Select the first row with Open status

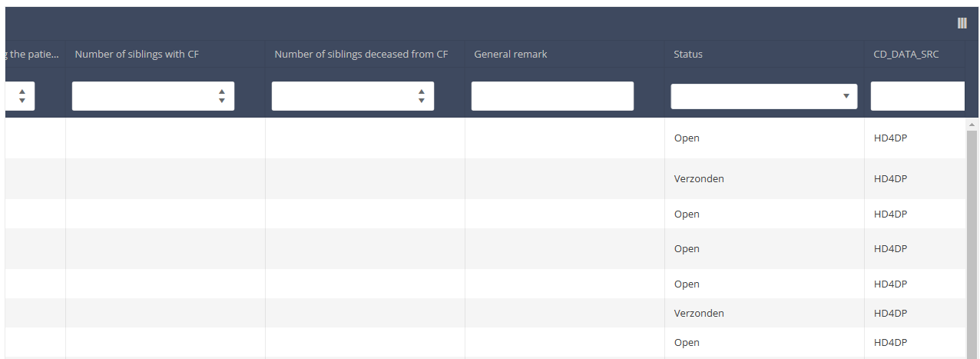pos(687,138)
